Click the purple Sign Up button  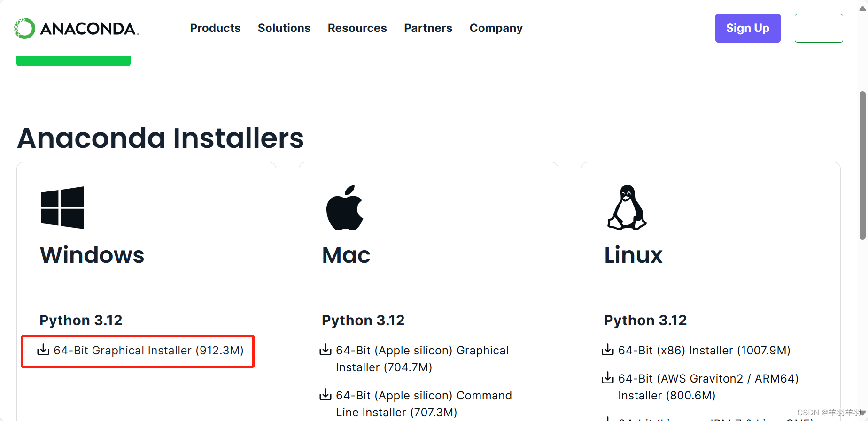[x=748, y=28]
